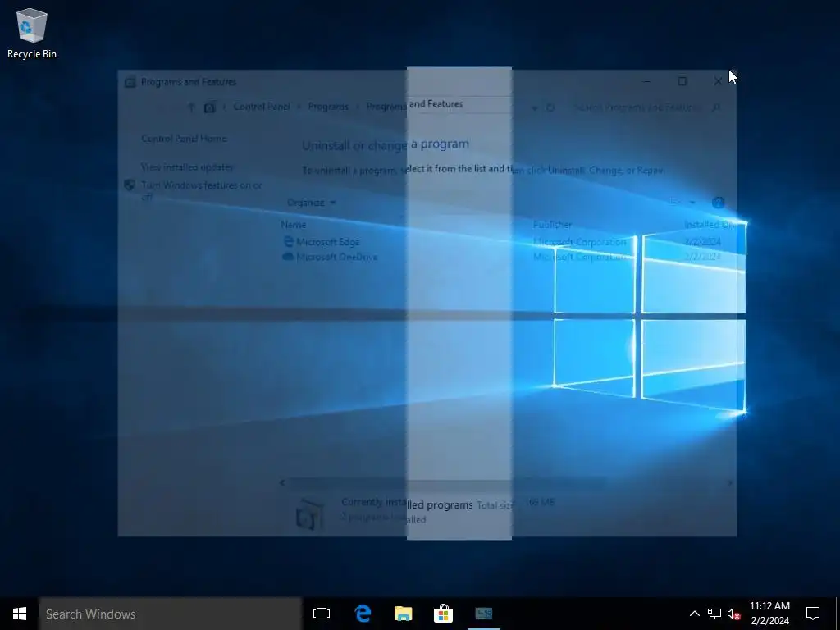
Task: Open Control Panel Home link
Action: (x=184, y=139)
